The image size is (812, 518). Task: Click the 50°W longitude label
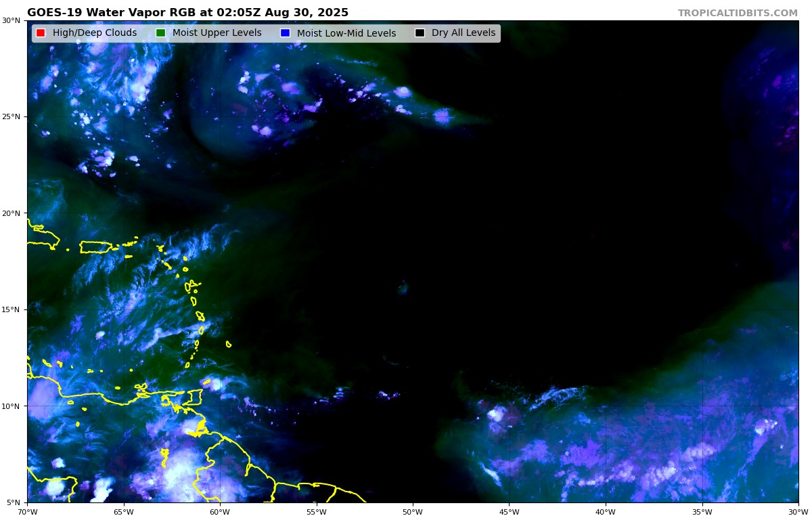(413, 512)
